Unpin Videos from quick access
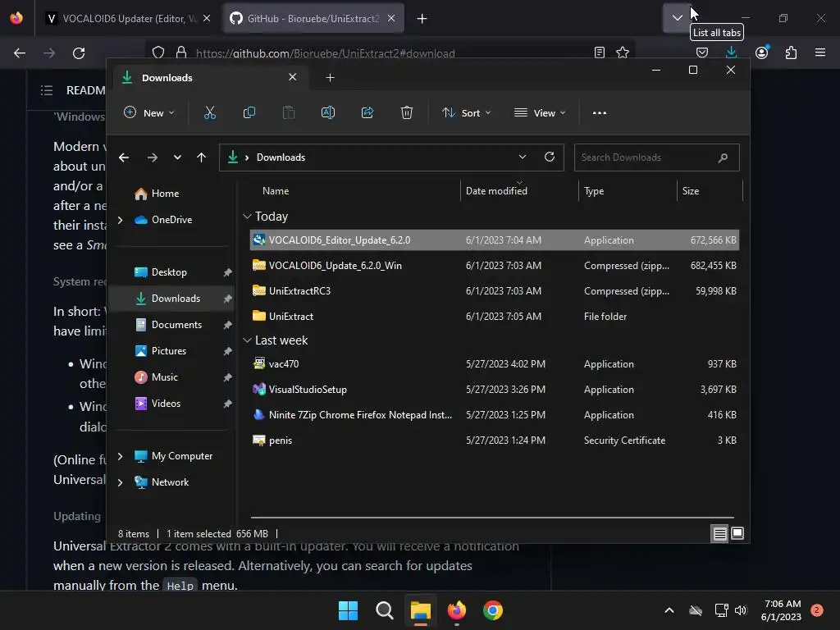Image resolution: width=840 pixels, height=630 pixels. coord(227,404)
